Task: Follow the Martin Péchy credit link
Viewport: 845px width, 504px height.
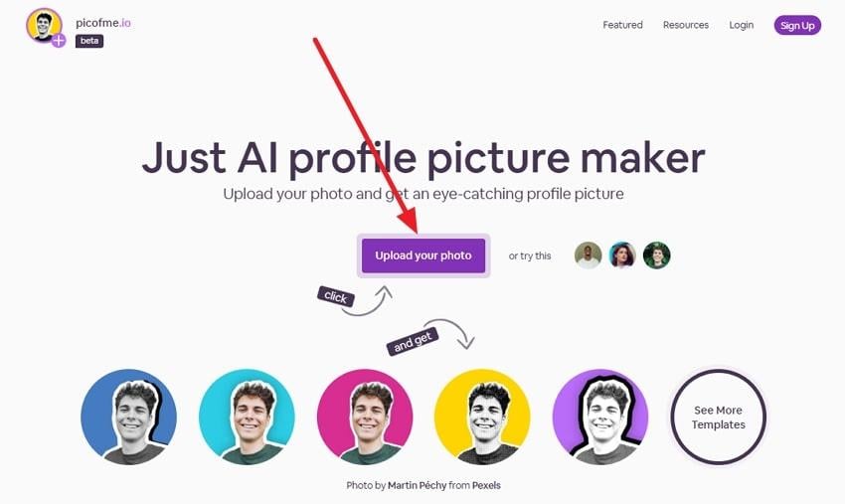Action: 418,485
